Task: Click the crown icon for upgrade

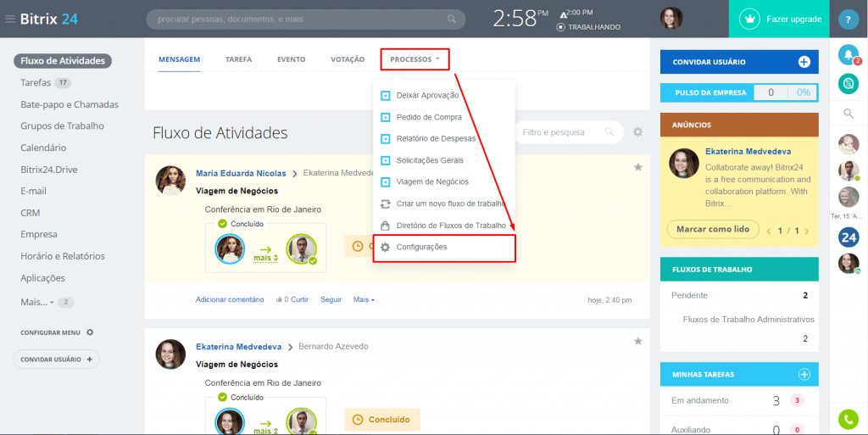Action: pos(750,20)
